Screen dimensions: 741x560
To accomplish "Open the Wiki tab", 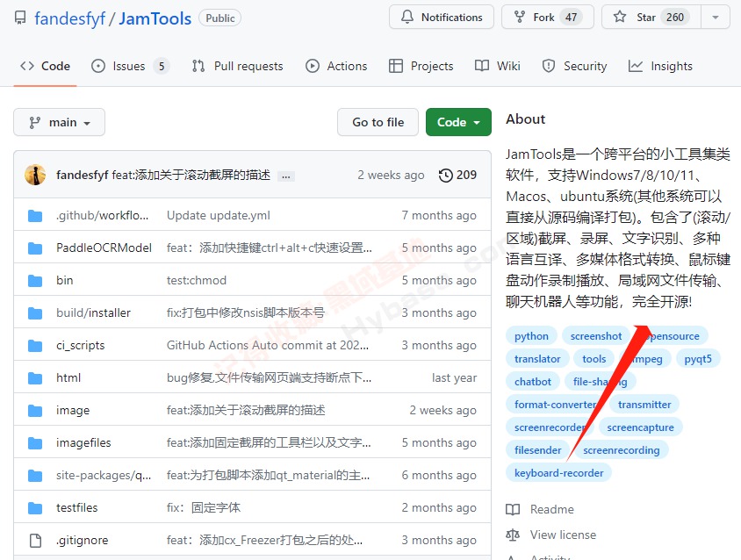I will coord(498,66).
